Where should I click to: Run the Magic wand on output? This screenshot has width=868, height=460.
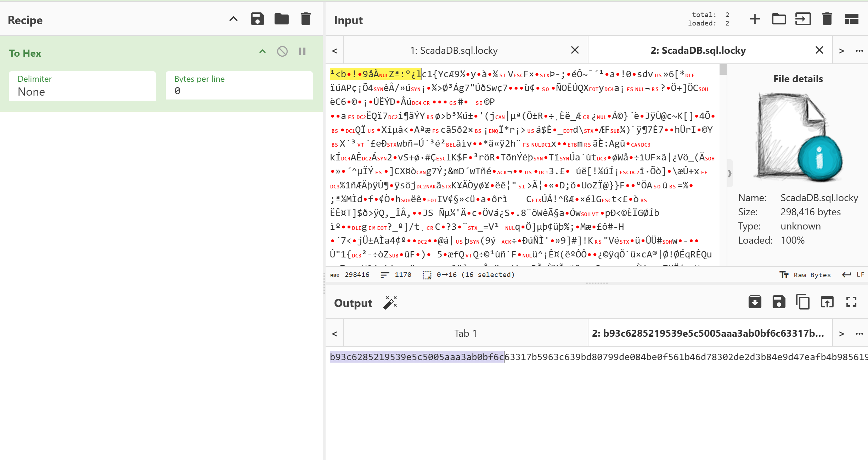point(390,303)
